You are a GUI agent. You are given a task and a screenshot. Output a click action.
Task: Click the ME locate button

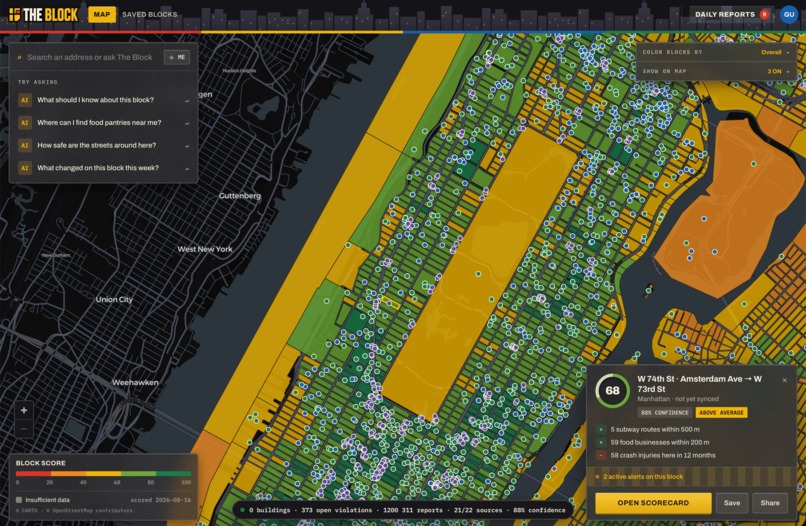(177, 58)
